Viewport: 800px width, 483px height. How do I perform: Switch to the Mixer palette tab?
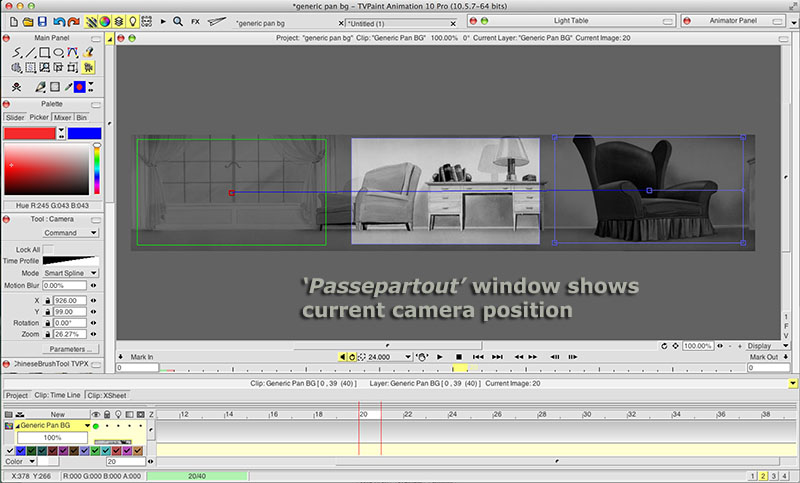[x=62, y=117]
